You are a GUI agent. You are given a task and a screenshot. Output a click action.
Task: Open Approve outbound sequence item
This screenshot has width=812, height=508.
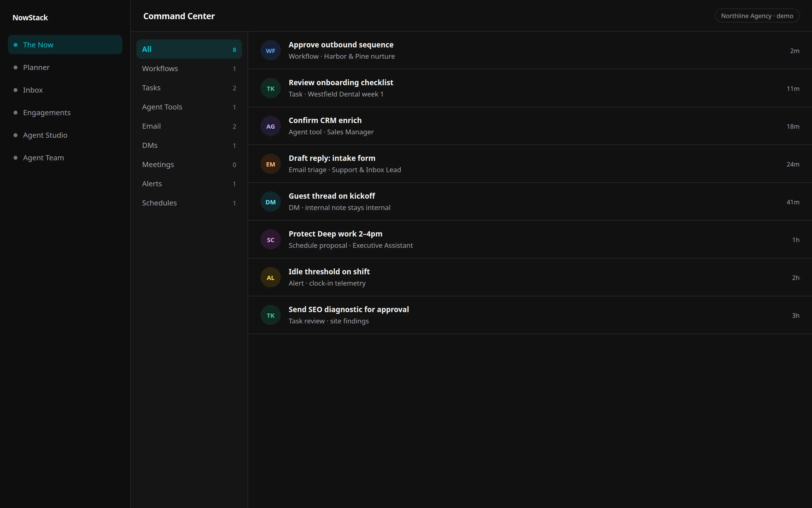tap(530, 51)
